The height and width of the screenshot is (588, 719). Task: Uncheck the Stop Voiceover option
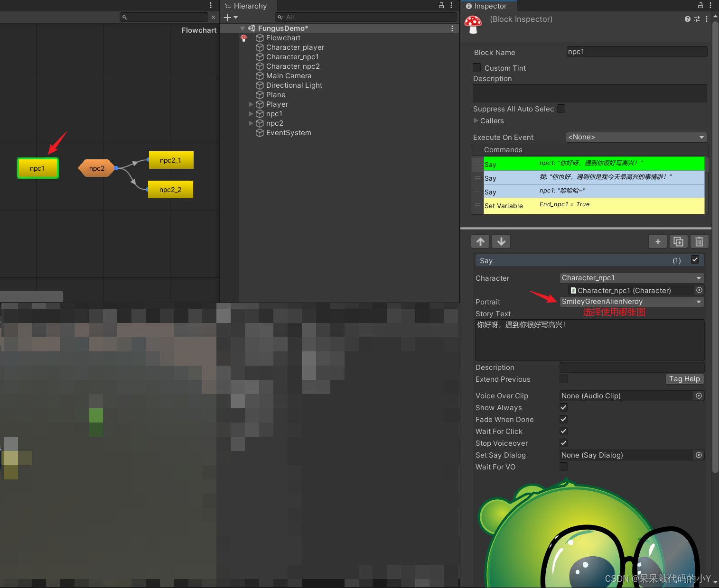pyautogui.click(x=563, y=443)
